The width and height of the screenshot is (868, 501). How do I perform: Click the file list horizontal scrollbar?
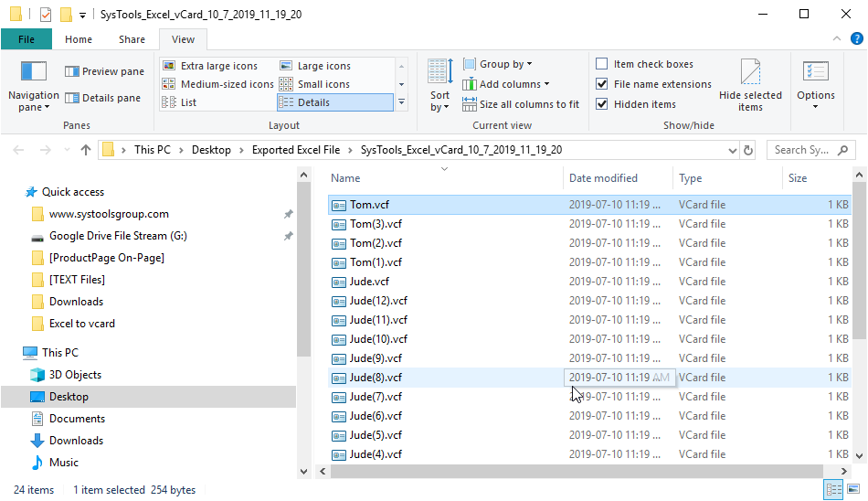tap(577, 471)
